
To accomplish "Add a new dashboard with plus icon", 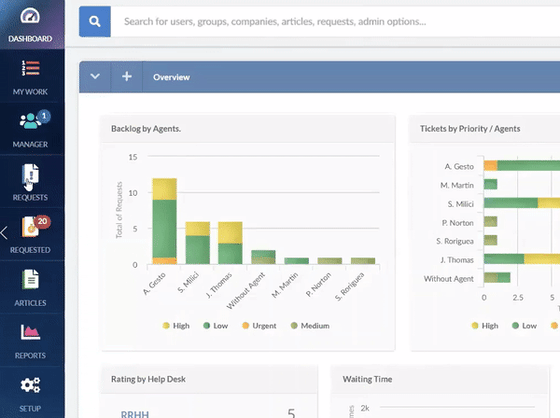I will tap(127, 77).
